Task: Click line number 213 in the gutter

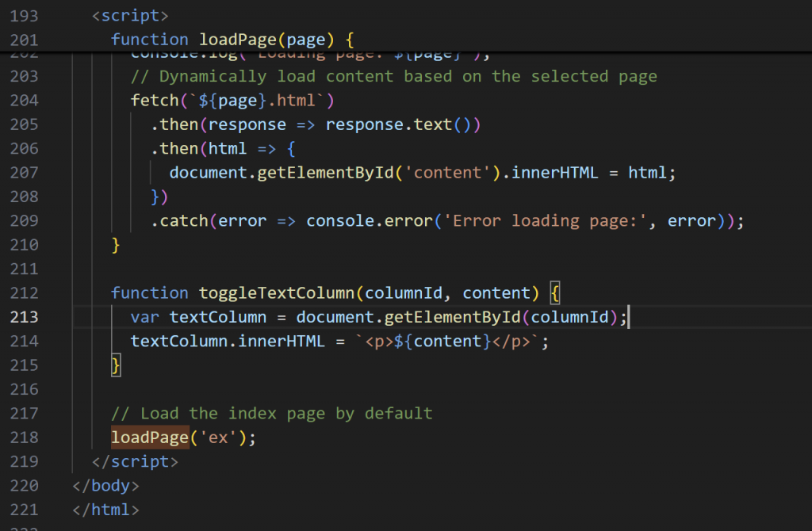Action: click(x=25, y=317)
